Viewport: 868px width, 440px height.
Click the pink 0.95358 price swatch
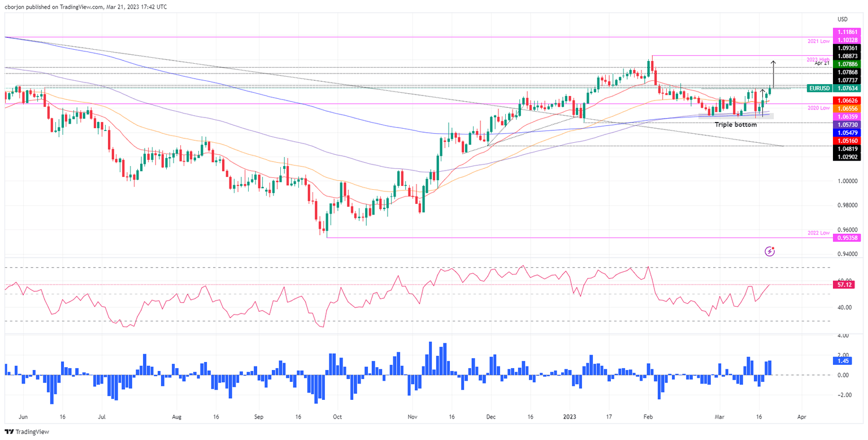click(848, 239)
